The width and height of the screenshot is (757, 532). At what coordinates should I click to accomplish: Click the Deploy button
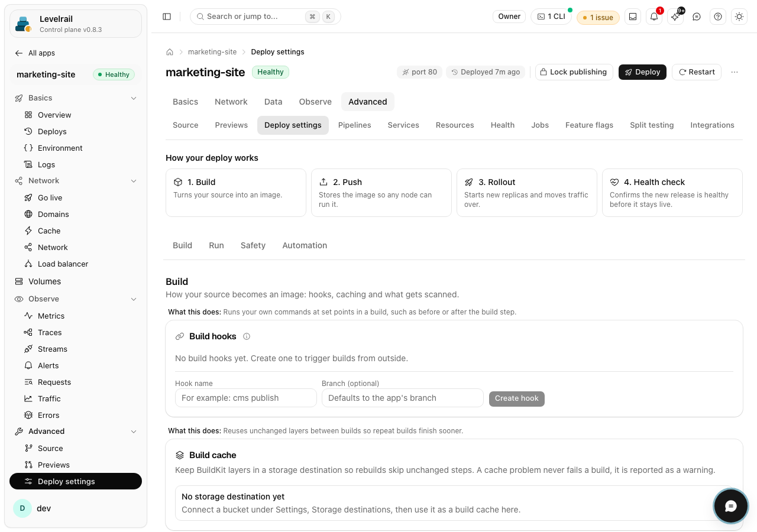[x=642, y=72]
